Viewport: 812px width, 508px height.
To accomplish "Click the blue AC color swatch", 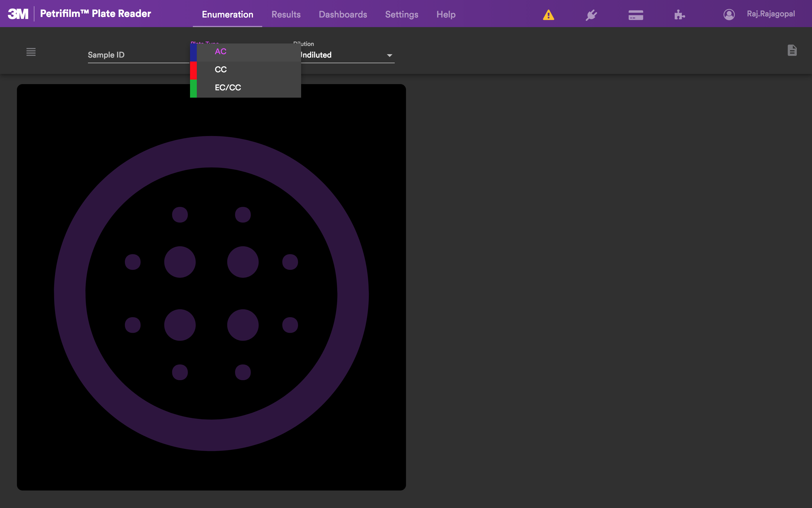I will coord(193,52).
